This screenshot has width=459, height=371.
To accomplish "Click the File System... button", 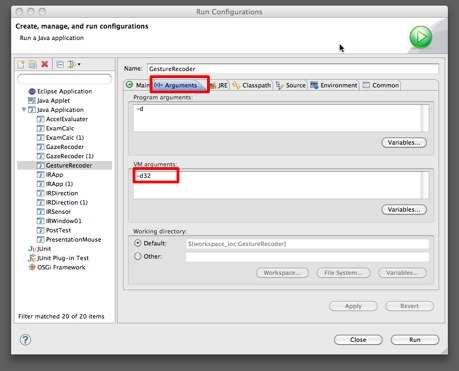I will 343,273.
